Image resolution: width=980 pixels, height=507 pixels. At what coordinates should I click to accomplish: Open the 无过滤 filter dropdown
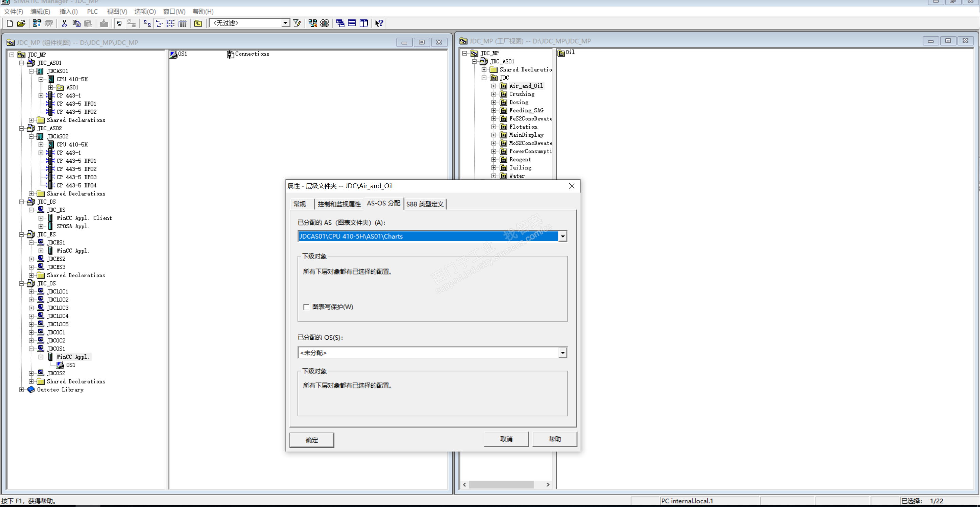click(x=285, y=23)
